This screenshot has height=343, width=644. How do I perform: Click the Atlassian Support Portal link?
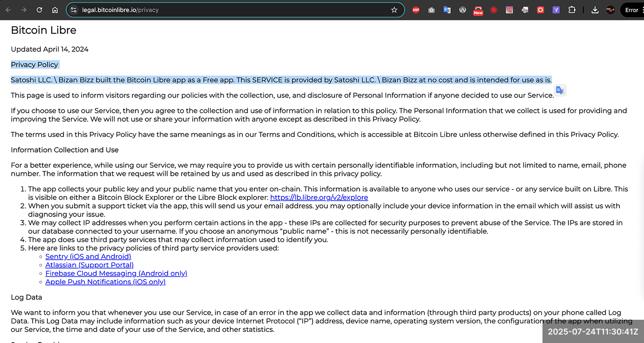point(89,265)
